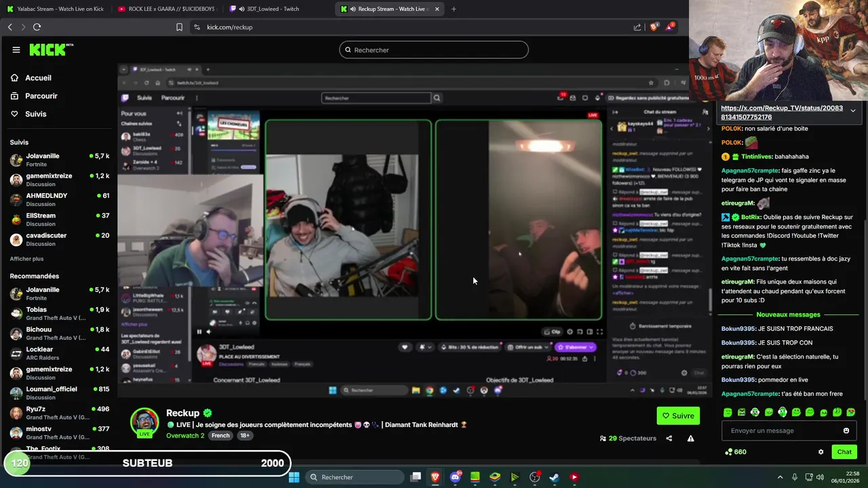Report the stream with warning icon
The width and height of the screenshot is (868, 488).
tap(690, 439)
